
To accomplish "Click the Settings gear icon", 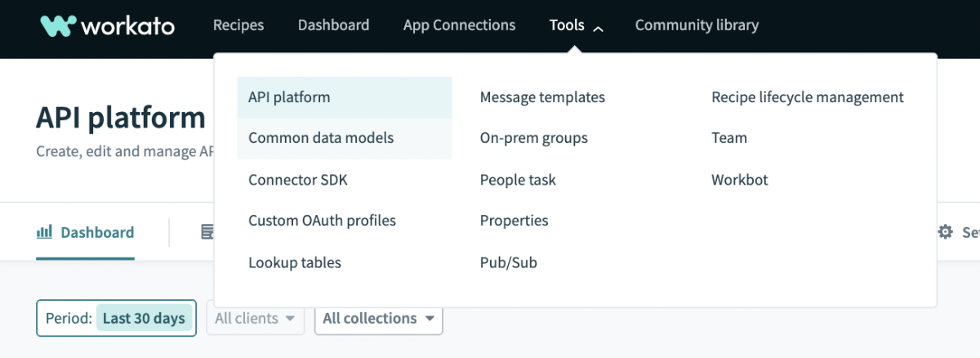I will pyautogui.click(x=945, y=232).
